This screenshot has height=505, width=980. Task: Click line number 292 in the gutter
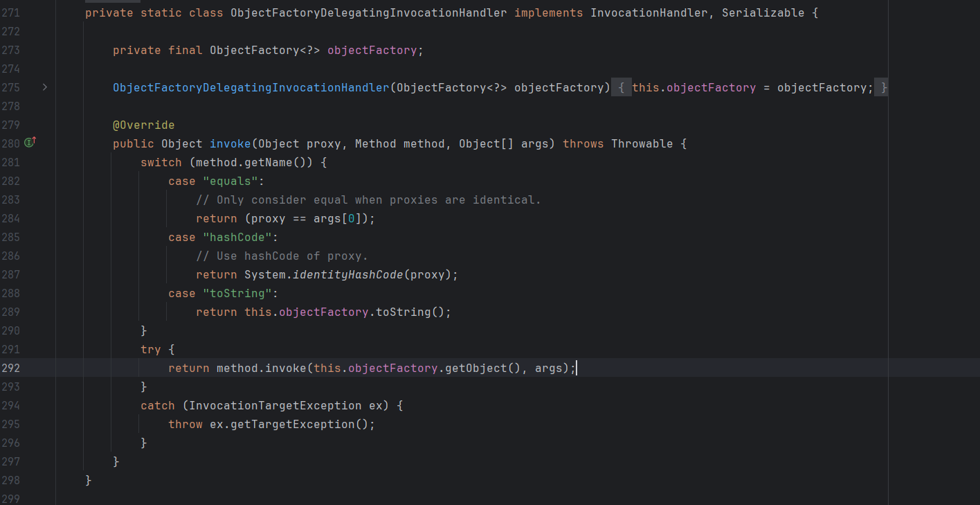(11, 369)
